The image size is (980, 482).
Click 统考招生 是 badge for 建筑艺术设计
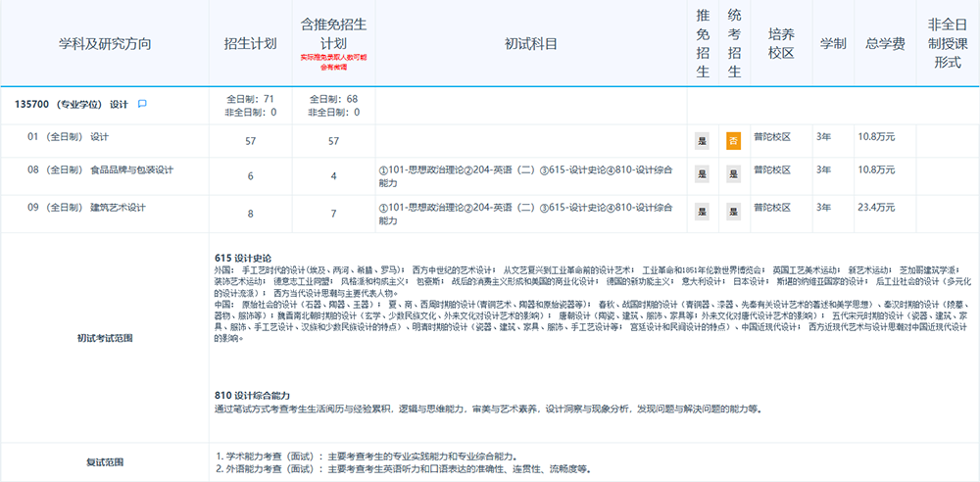[x=733, y=212]
